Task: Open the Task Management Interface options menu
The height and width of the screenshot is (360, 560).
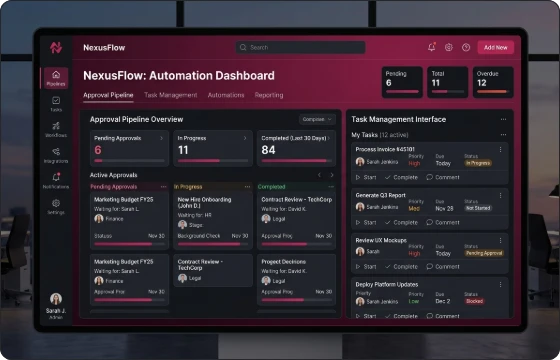Action: [503, 119]
